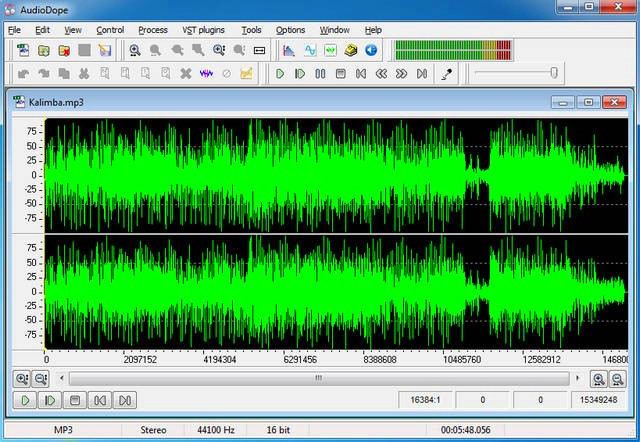Image resolution: width=640 pixels, height=442 pixels.
Task: Click the volume slider handle
Action: click(x=554, y=73)
